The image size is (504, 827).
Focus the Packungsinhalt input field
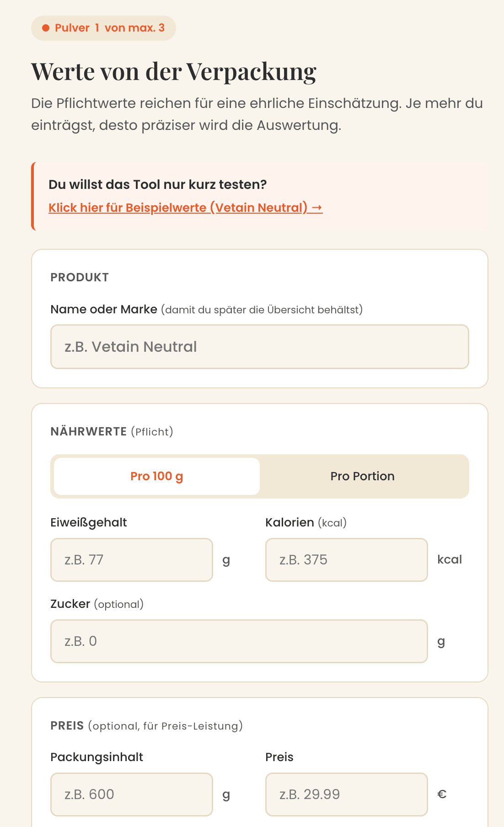(x=132, y=795)
